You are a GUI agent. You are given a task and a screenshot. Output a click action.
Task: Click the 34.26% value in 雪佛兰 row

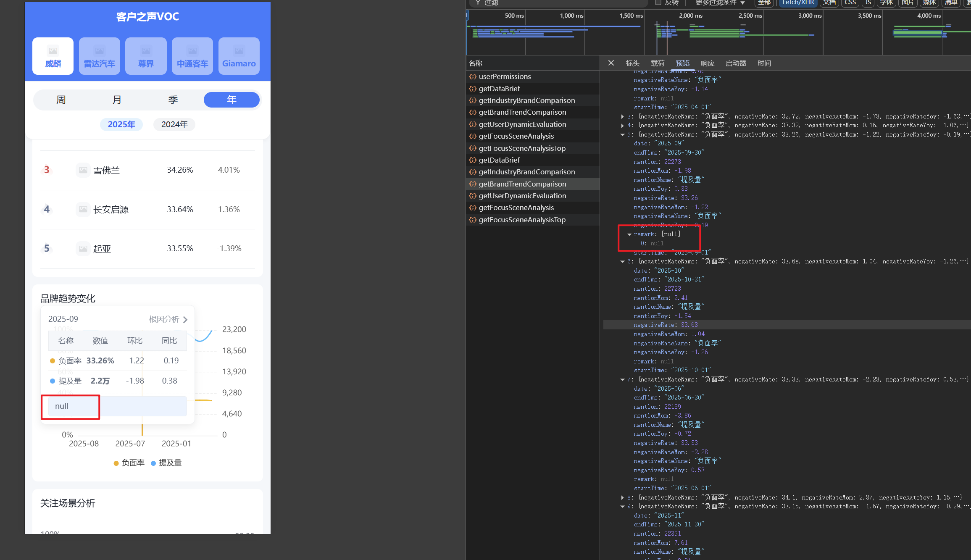pos(180,170)
